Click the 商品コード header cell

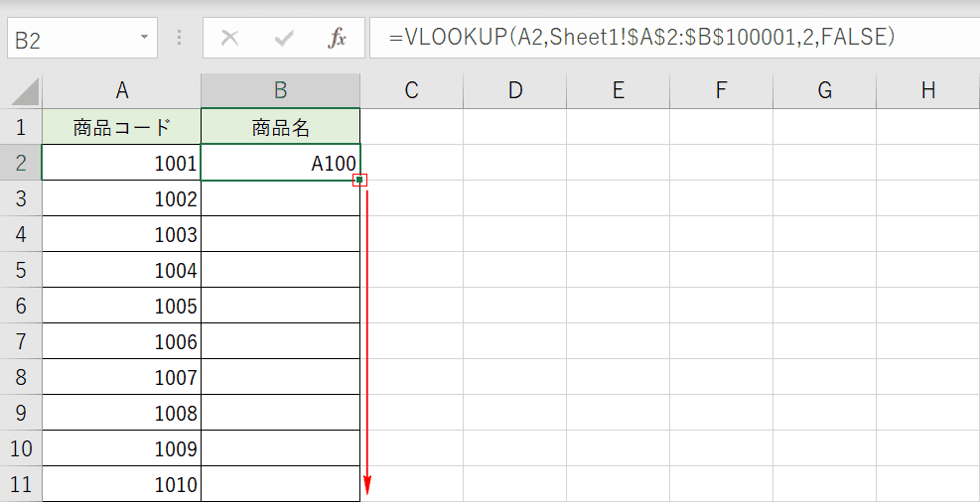(122, 127)
